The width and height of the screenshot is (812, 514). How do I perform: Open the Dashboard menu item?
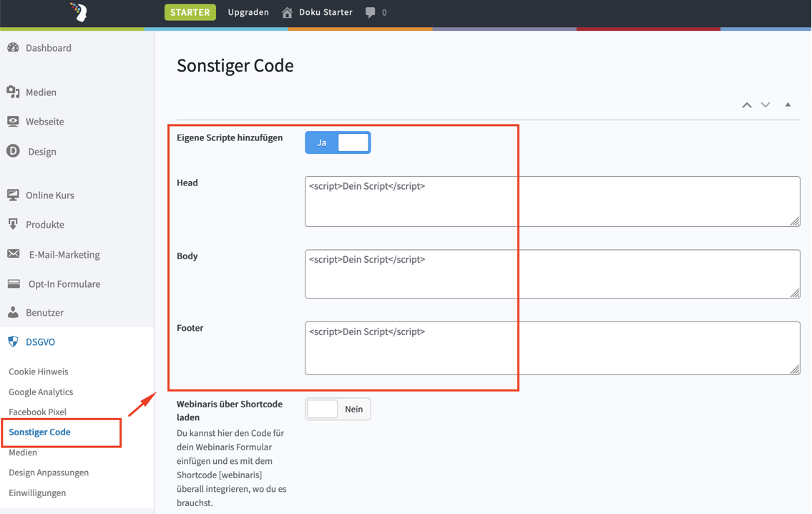[49, 48]
